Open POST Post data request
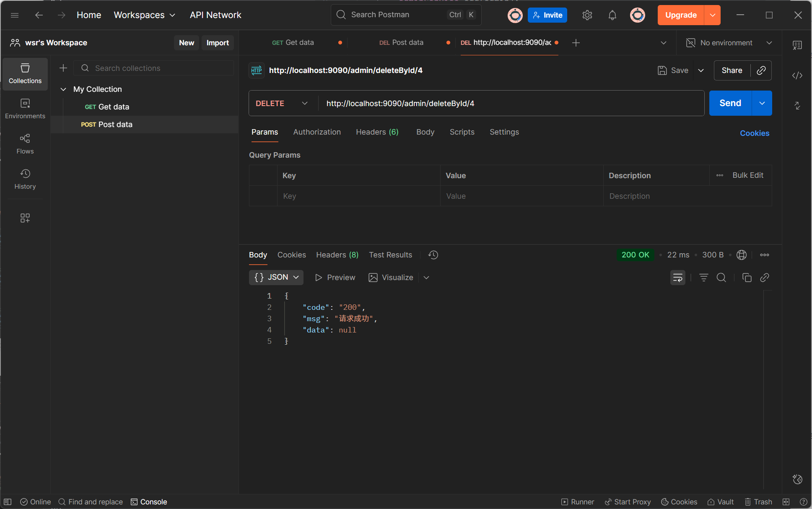Image resolution: width=812 pixels, height=509 pixels. 145,125
